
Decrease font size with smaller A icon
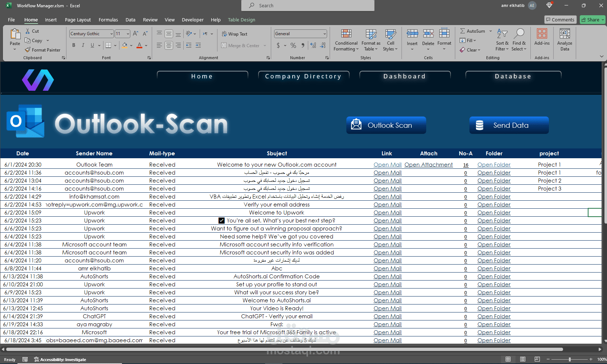pos(145,34)
